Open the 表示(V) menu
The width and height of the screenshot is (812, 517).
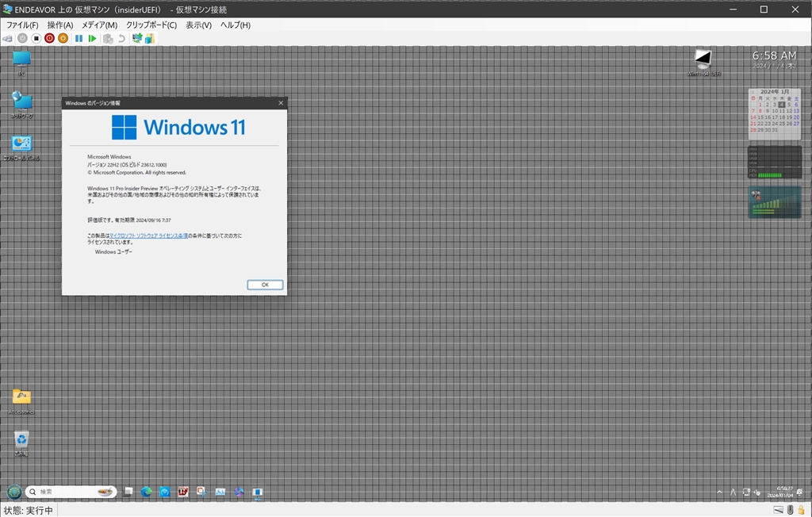coord(198,25)
